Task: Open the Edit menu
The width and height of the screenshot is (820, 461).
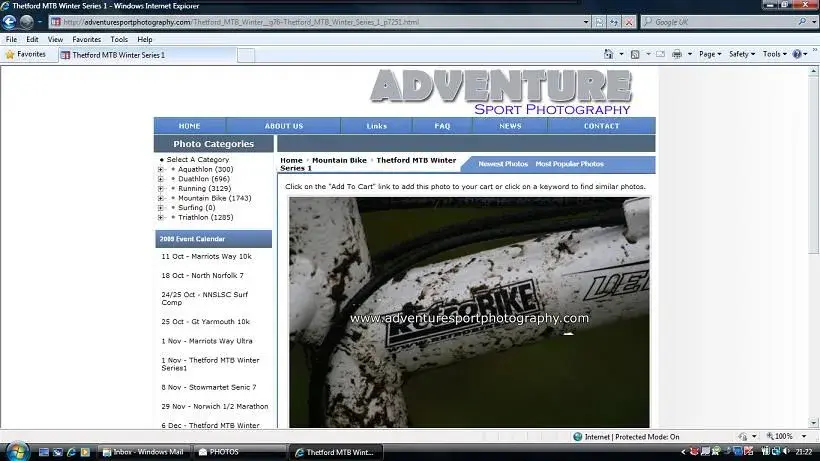Action: coord(32,39)
